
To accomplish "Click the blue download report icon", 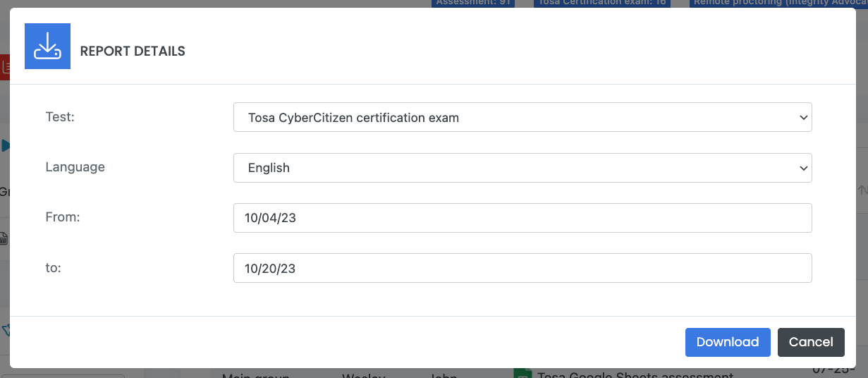I will [47, 46].
